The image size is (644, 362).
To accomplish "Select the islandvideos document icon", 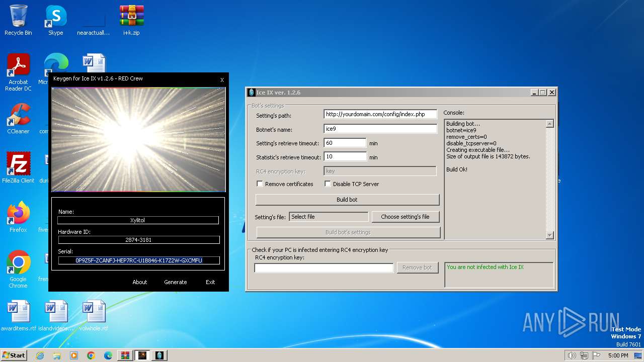I will 56,316.
